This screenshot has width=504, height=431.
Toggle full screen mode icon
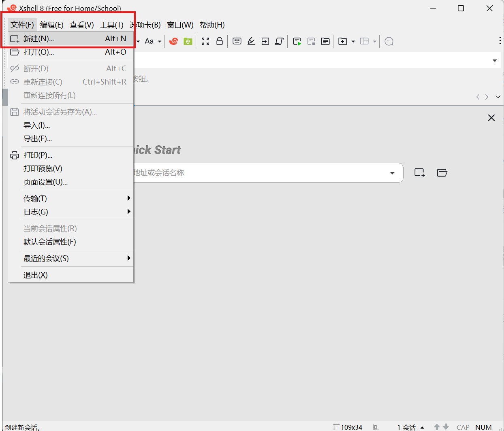[205, 41]
